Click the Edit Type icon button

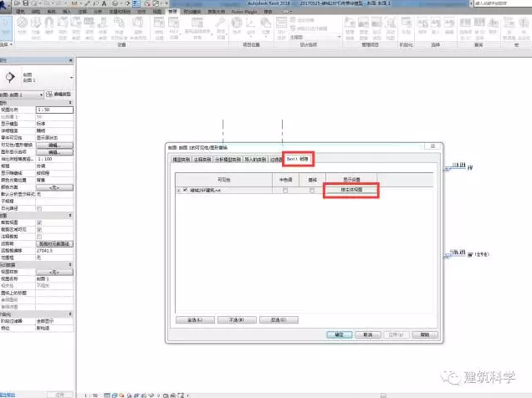(59, 94)
